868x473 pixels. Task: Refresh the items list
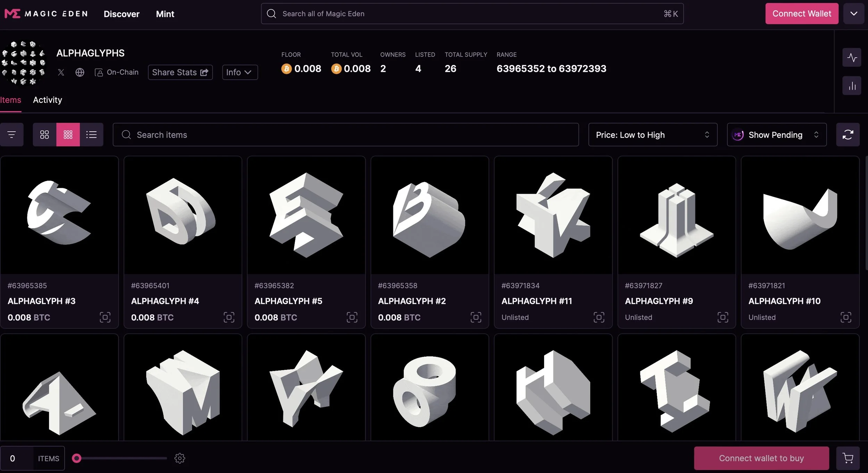[x=848, y=135]
